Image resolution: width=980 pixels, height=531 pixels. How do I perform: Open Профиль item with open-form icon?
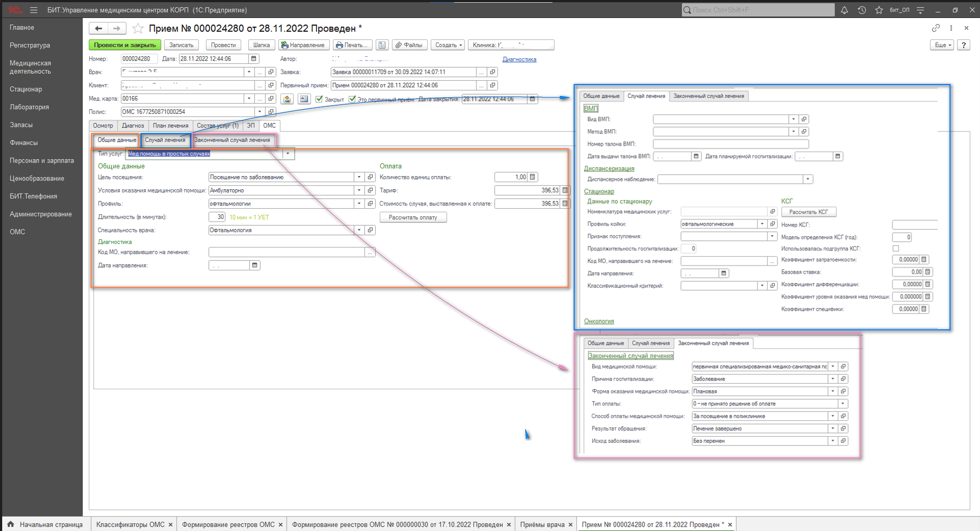coord(370,203)
